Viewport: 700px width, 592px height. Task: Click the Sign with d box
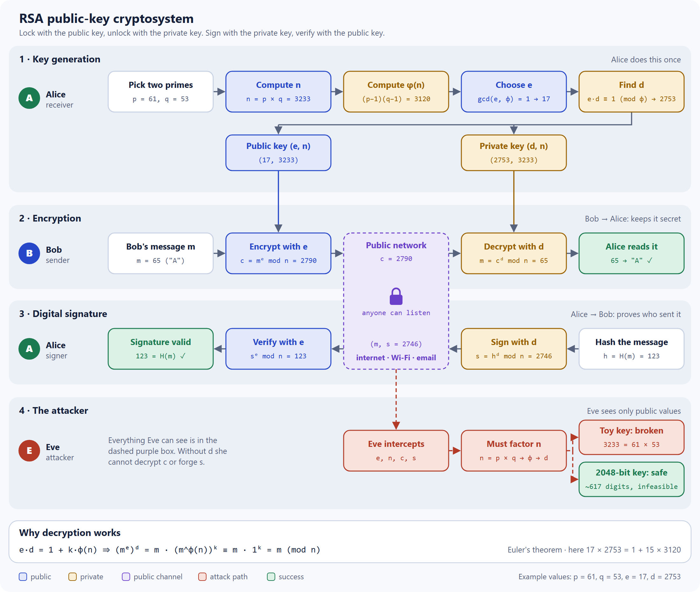pyautogui.click(x=514, y=349)
